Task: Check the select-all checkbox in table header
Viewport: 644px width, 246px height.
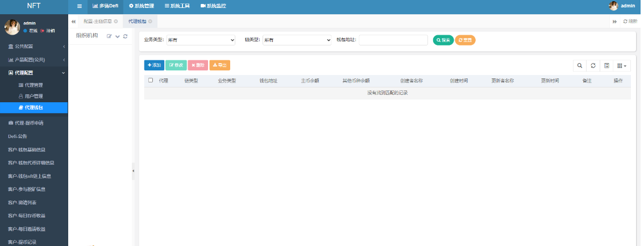Action: pyautogui.click(x=151, y=81)
